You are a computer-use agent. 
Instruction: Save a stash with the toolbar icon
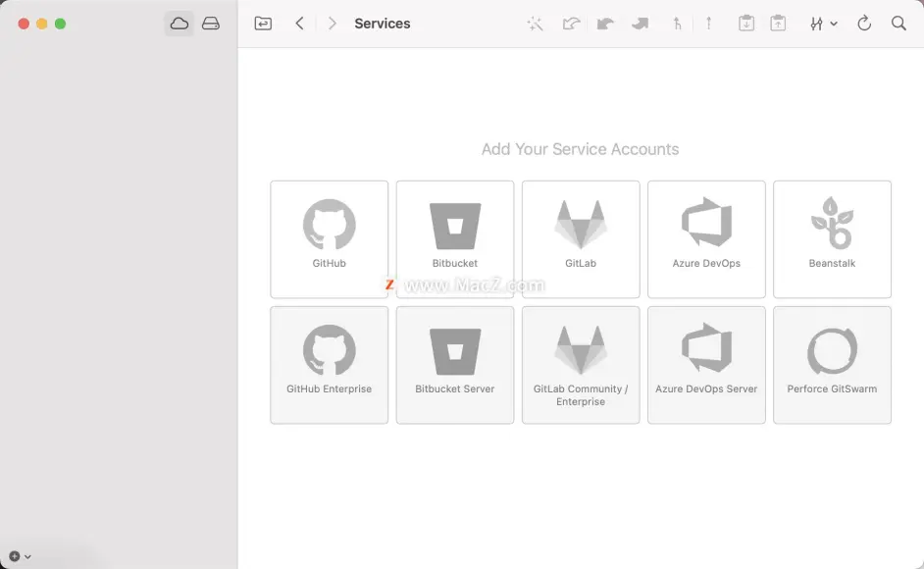point(746,24)
